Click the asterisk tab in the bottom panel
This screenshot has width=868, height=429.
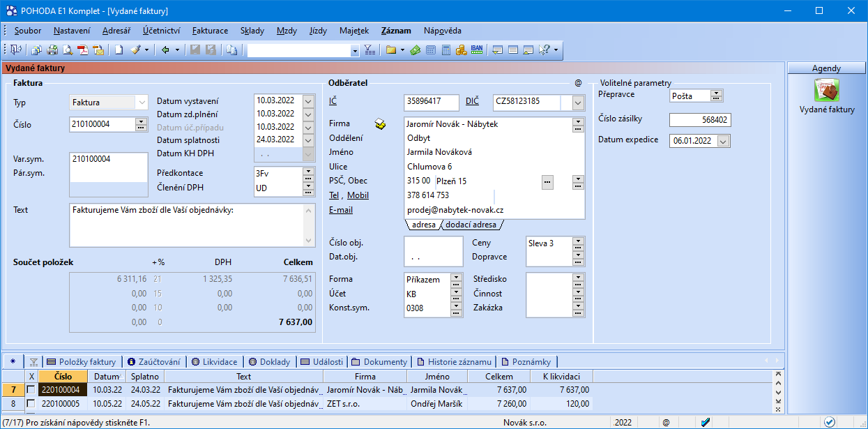(13, 361)
